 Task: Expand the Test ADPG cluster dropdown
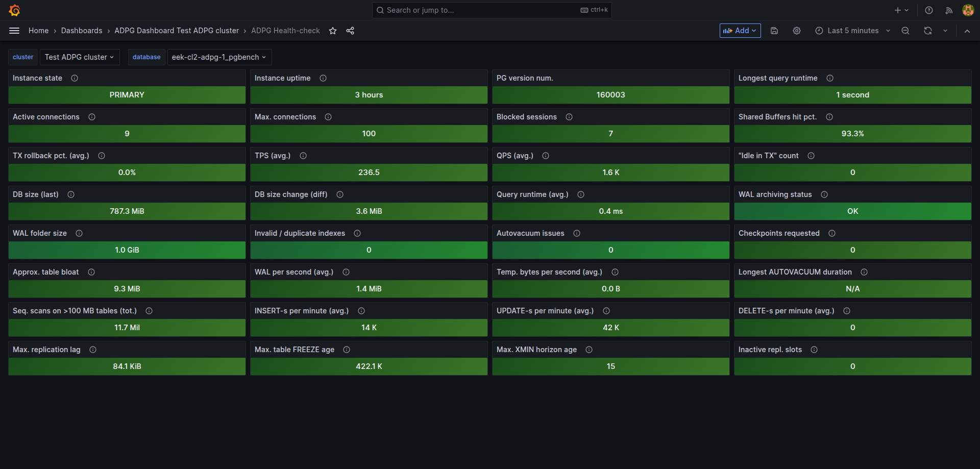[x=79, y=57]
